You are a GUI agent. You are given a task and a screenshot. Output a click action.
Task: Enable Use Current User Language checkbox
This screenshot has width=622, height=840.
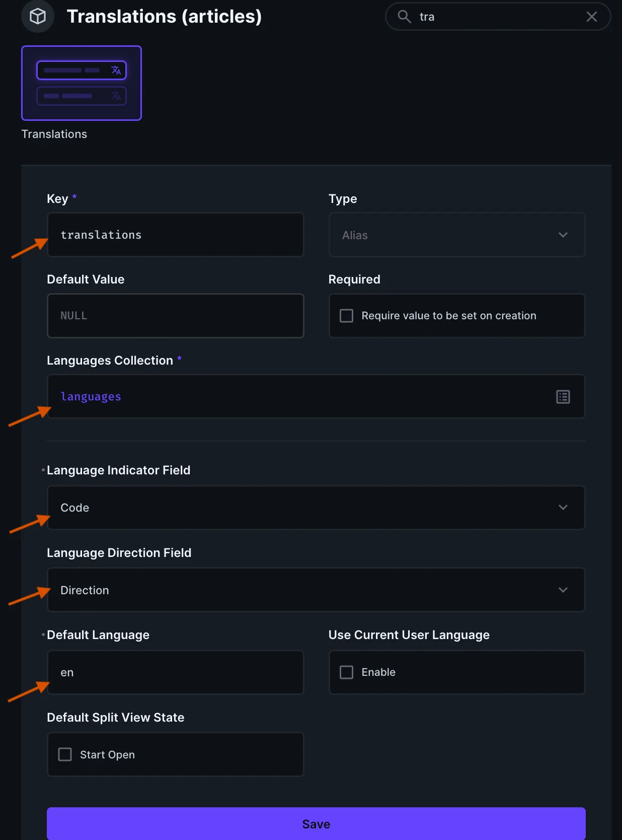[347, 672]
